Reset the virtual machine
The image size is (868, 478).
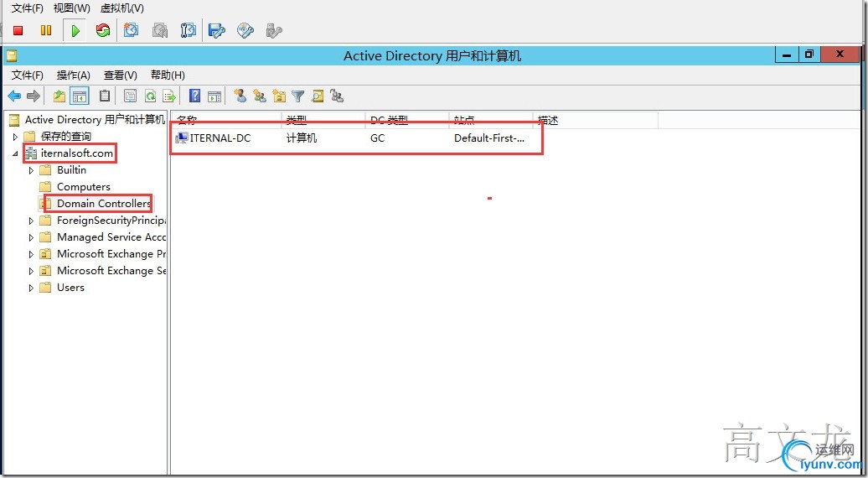pos(103,30)
